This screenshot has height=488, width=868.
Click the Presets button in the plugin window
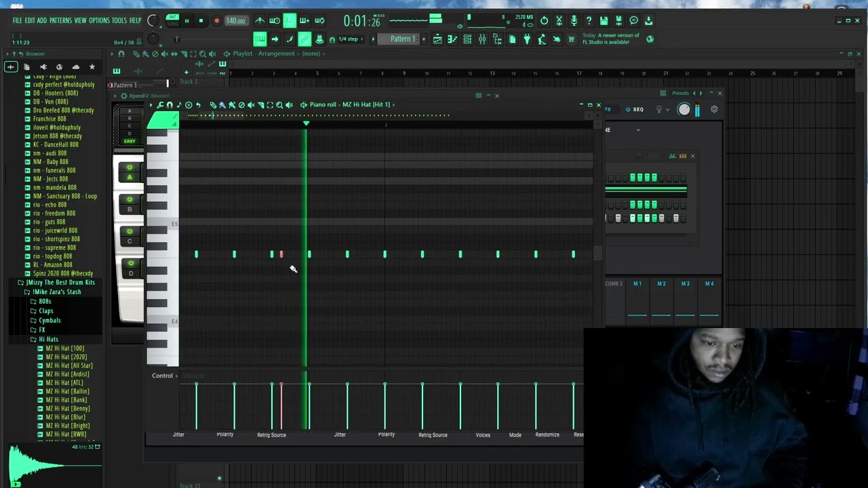680,93
